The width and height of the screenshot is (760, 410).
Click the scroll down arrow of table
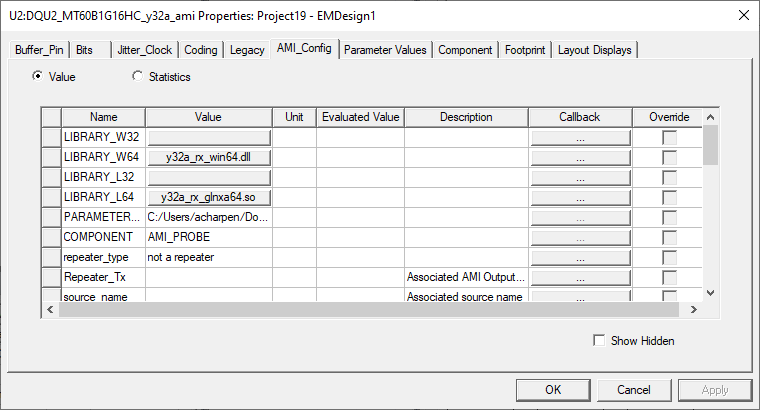(711, 293)
